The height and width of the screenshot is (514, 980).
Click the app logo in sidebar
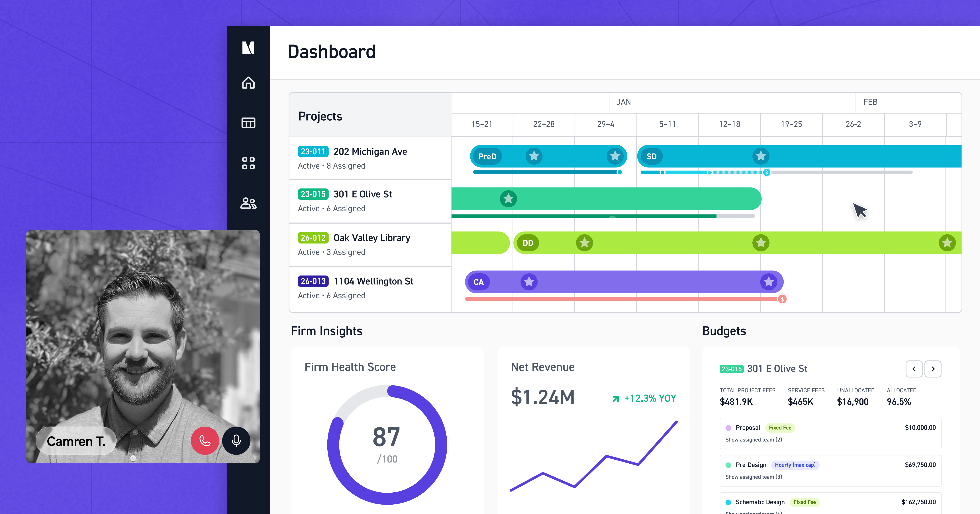(x=248, y=48)
